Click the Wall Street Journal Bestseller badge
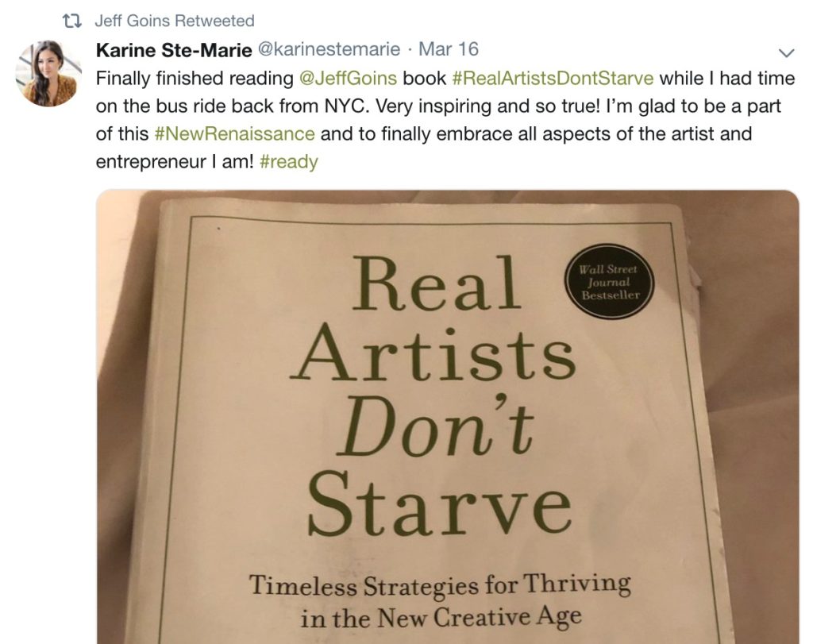Image resolution: width=813 pixels, height=644 pixels. tap(609, 282)
